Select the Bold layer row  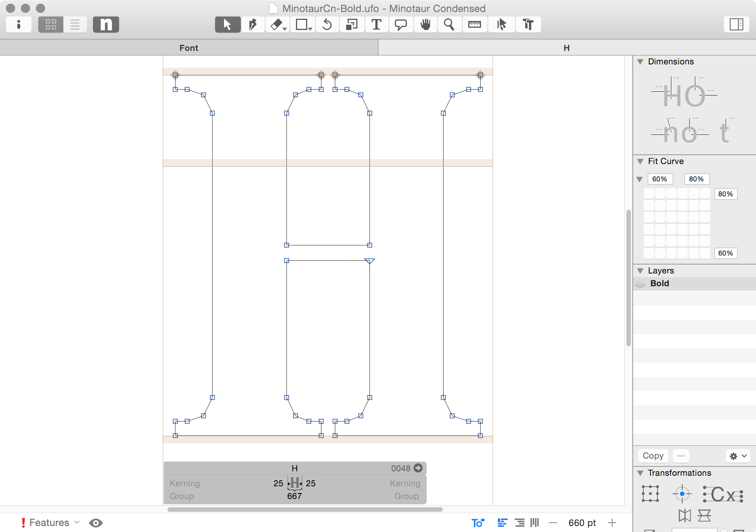coord(695,284)
